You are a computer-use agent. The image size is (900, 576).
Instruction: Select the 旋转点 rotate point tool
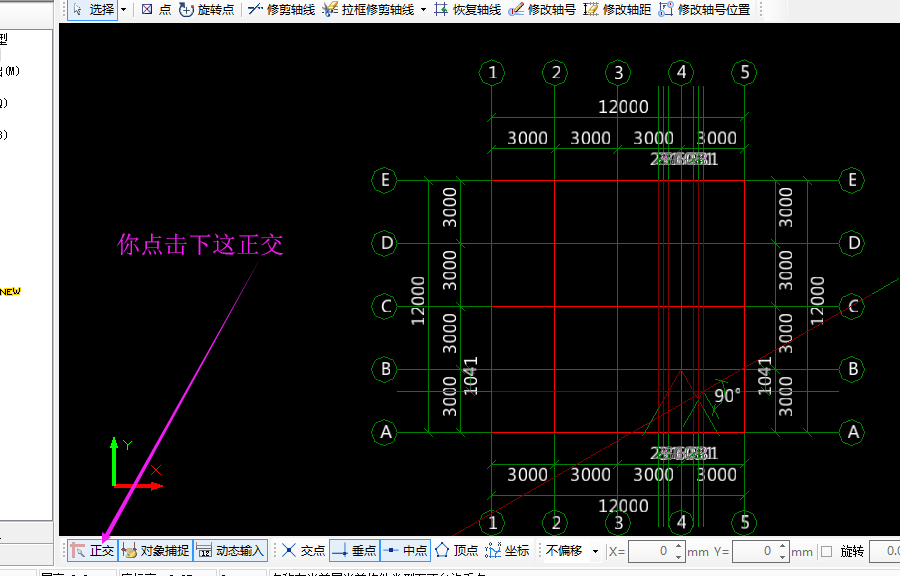(x=207, y=10)
